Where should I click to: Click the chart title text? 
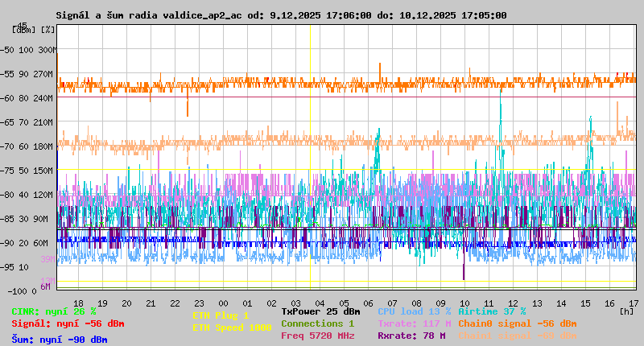(x=281, y=15)
